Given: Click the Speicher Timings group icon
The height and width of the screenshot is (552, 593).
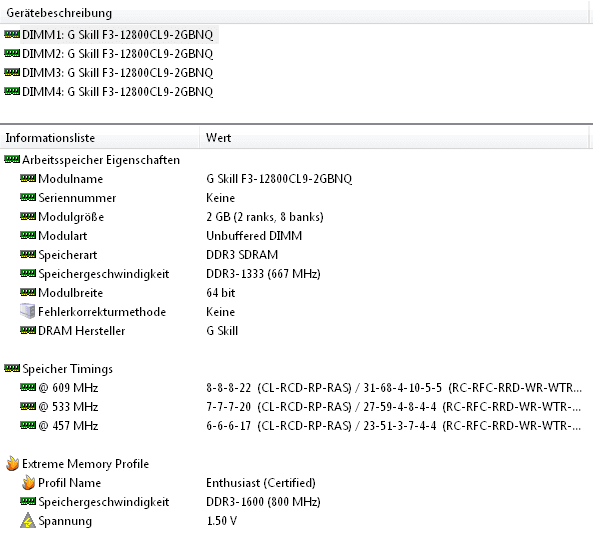Looking at the screenshot, I should point(12,368).
